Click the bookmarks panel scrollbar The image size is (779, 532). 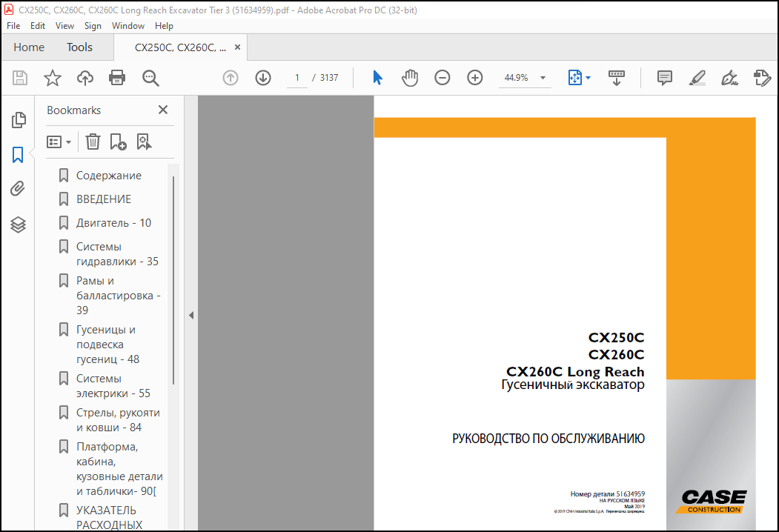173,279
